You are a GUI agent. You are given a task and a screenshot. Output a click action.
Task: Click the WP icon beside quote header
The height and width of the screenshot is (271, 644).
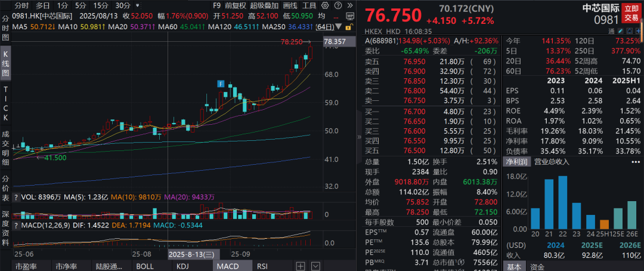(350, 16)
